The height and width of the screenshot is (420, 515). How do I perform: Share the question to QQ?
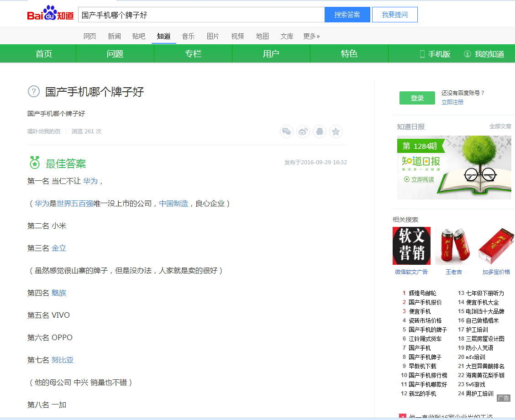[x=319, y=131]
